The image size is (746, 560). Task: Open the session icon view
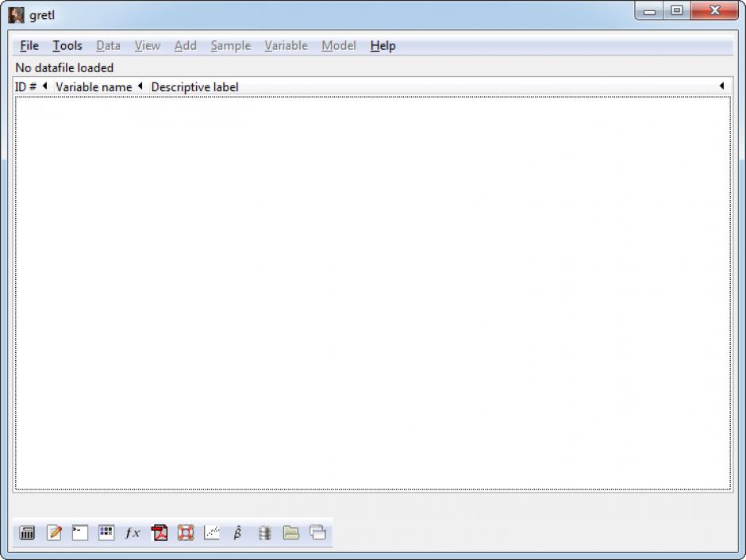(106, 532)
